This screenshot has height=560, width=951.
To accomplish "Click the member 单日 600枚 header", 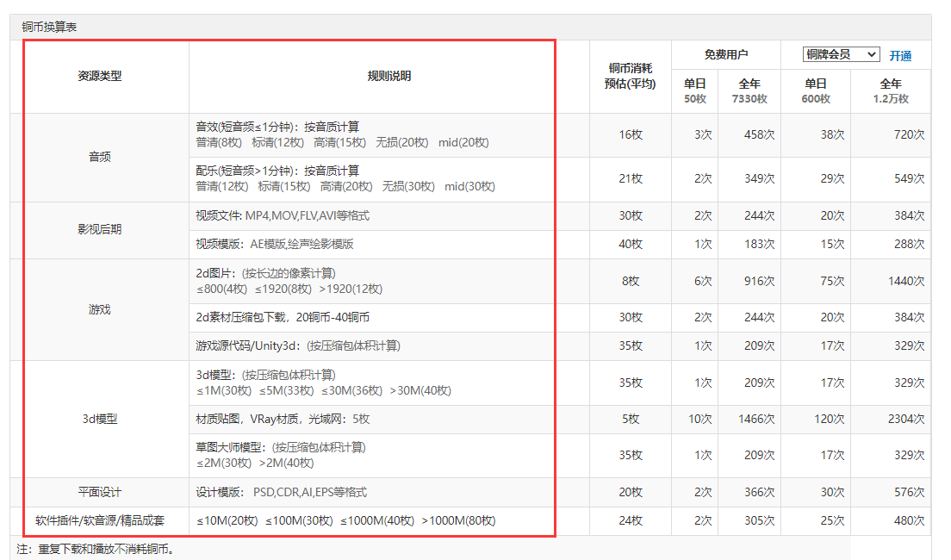I will [816, 91].
